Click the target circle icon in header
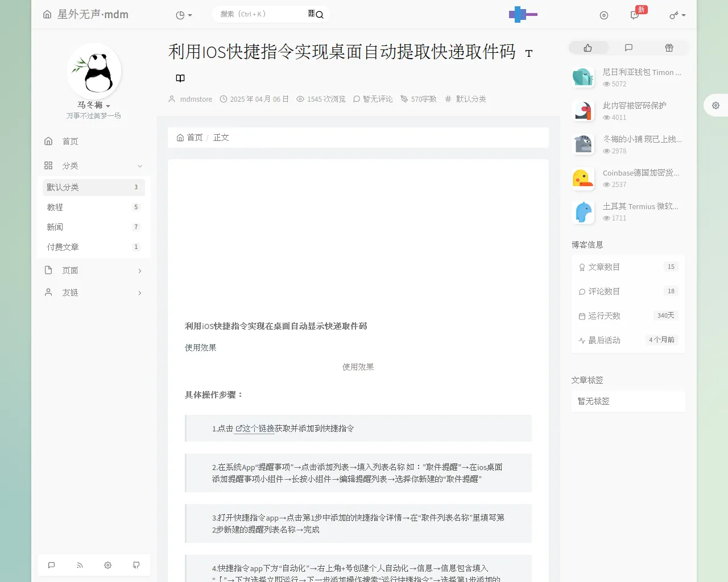Image resolution: width=728 pixels, height=582 pixels. pos(604,15)
